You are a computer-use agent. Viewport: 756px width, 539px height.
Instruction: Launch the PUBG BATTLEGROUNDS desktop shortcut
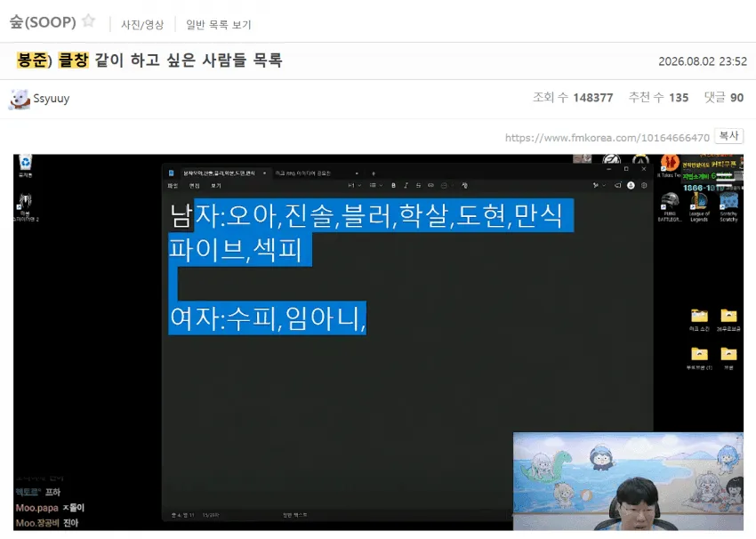click(670, 207)
